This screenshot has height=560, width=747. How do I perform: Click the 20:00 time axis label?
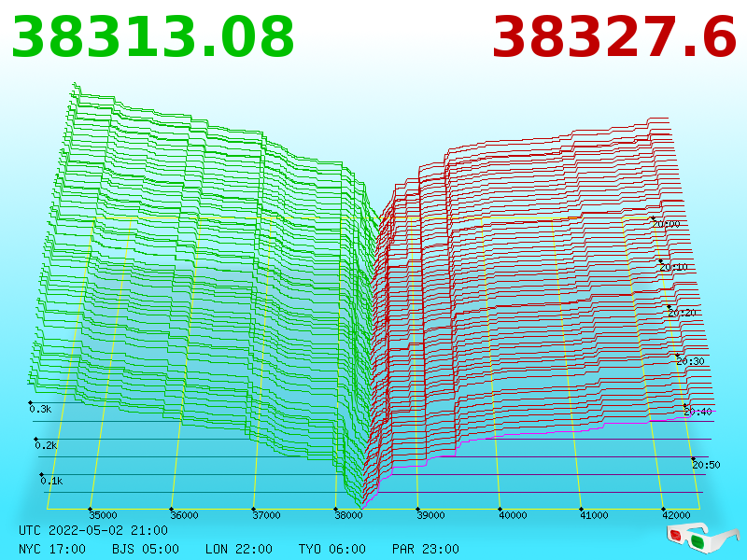[666, 224]
